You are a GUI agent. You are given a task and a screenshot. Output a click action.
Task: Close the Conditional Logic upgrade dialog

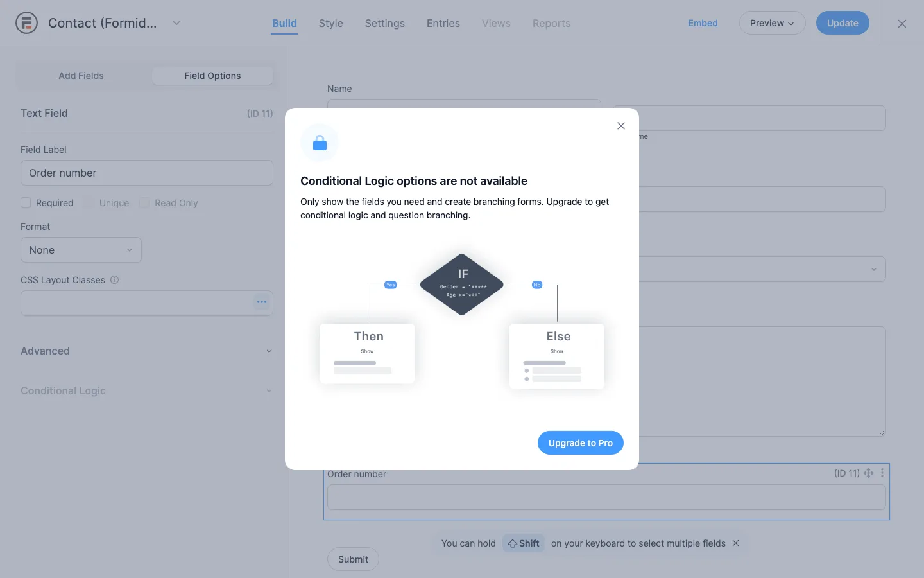pyautogui.click(x=621, y=126)
